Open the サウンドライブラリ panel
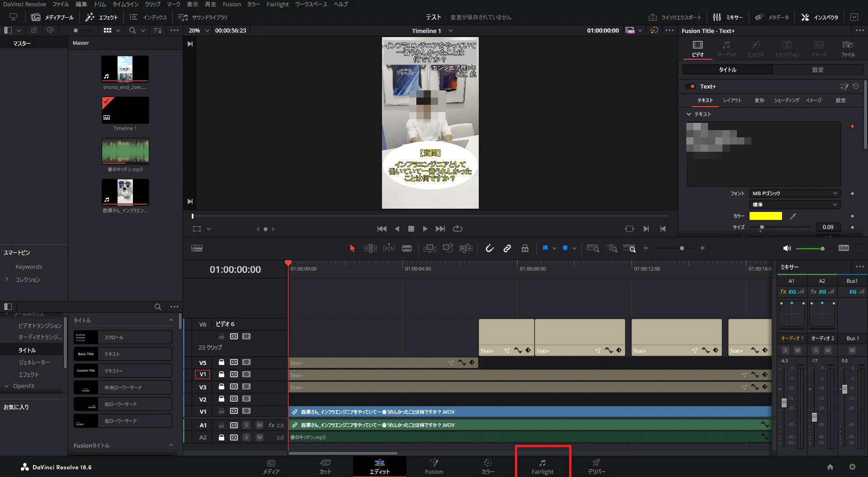The width and height of the screenshot is (868, 477). pyautogui.click(x=203, y=17)
